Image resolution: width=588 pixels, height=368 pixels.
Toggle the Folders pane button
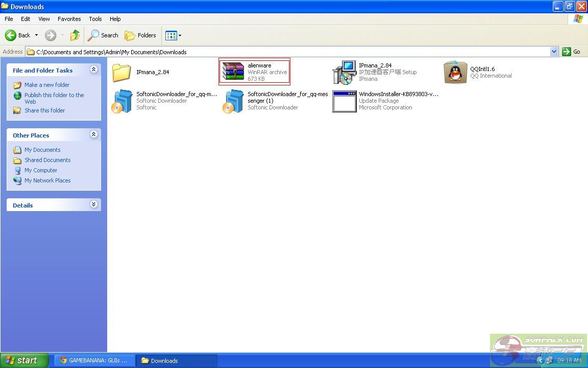141,35
